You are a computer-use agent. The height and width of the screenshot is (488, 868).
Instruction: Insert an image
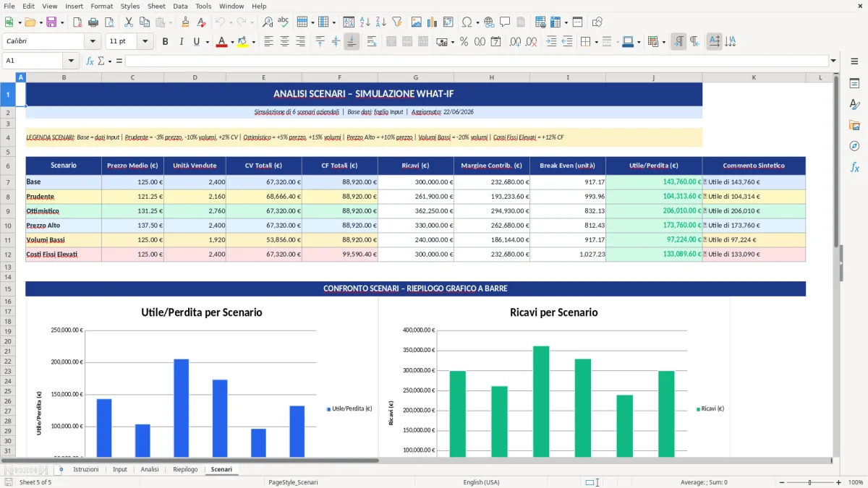click(x=417, y=22)
